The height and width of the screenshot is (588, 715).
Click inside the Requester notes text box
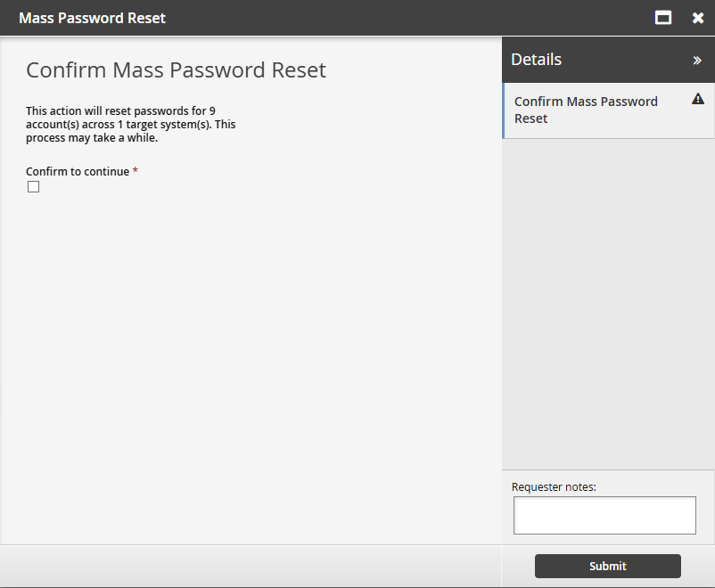604,515
